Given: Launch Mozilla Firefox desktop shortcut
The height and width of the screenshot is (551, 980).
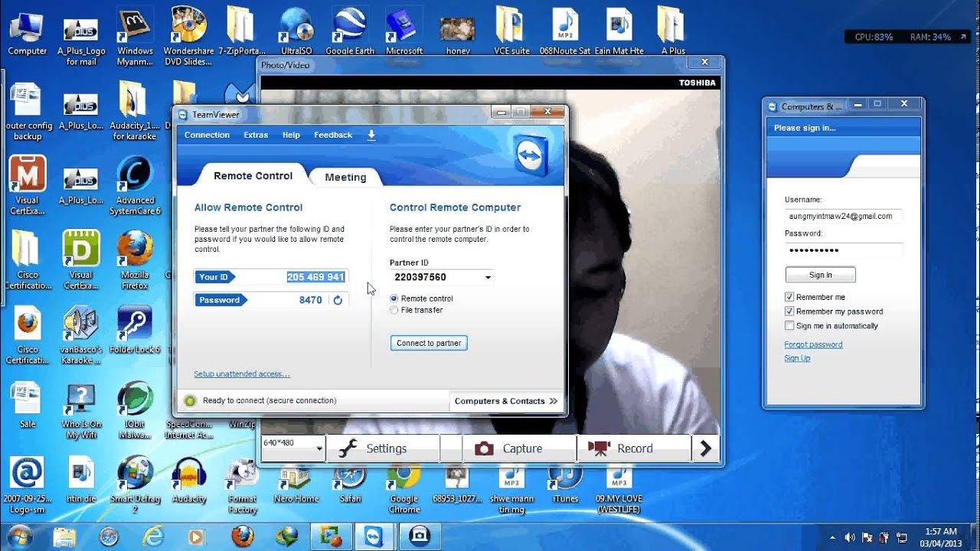Looking at the screenshot, I should coord(135,260).
